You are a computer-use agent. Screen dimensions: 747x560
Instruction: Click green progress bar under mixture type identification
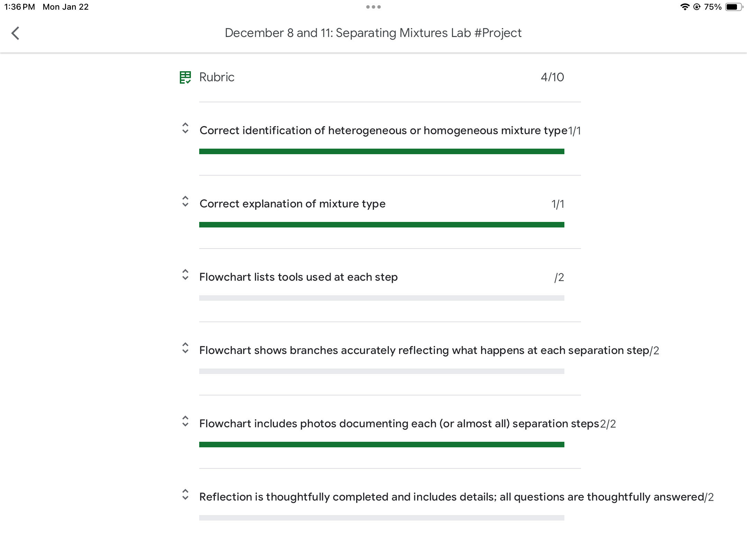coord(381,151)
